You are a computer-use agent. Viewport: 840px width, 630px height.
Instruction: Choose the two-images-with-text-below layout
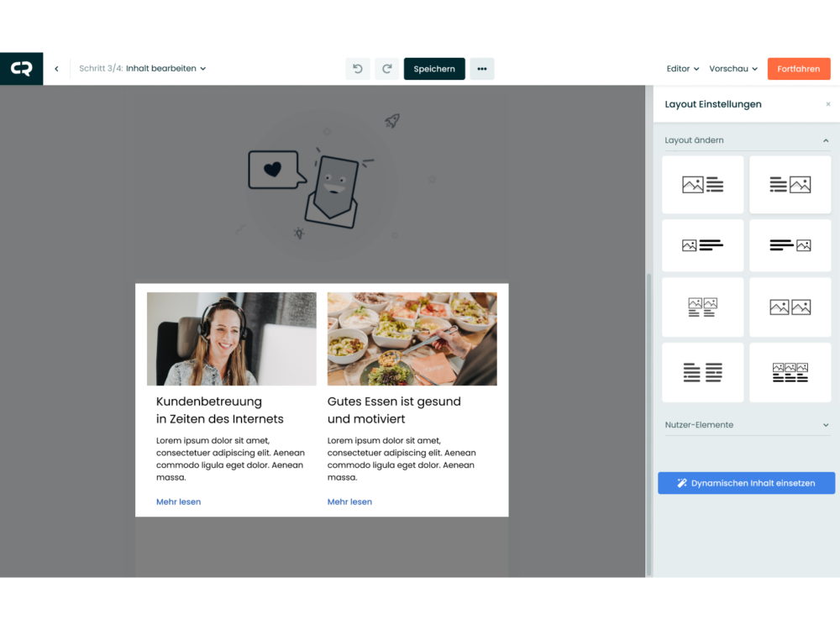[702, 307]
